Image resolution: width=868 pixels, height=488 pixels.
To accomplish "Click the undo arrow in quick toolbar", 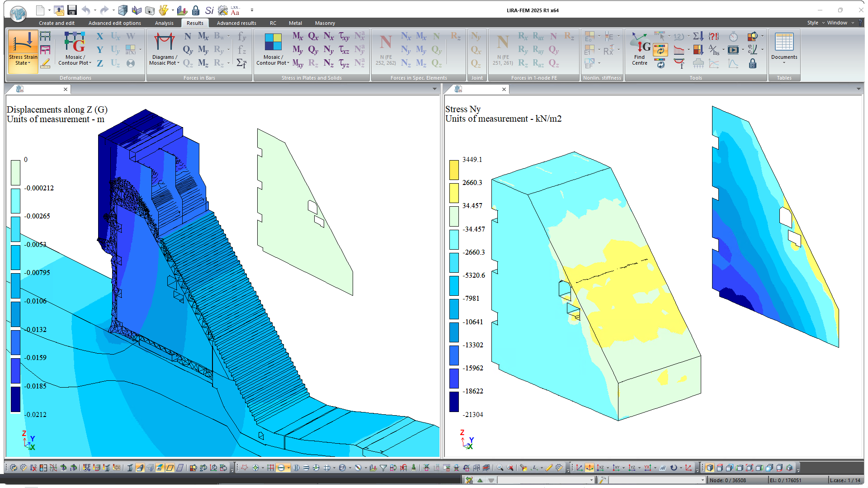I will pyautogui.click(x=86, y=10).
